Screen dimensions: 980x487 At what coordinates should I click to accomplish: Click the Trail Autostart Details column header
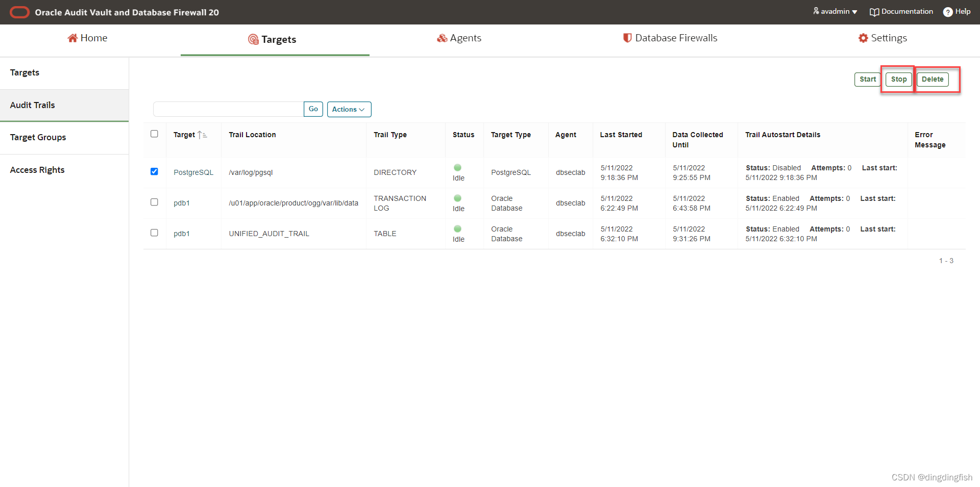tap(782, 135)
